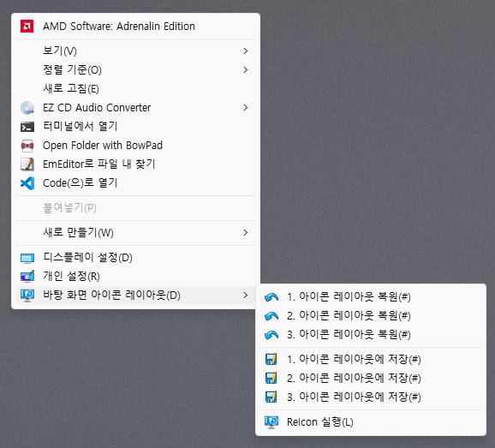
Task: Launch ReIcon 실행(L) from the submenu
Action: pos(371,422)
